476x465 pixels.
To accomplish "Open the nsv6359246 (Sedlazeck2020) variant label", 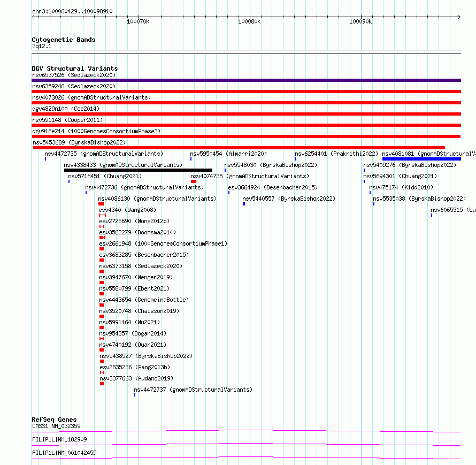I will pos(74,86).
